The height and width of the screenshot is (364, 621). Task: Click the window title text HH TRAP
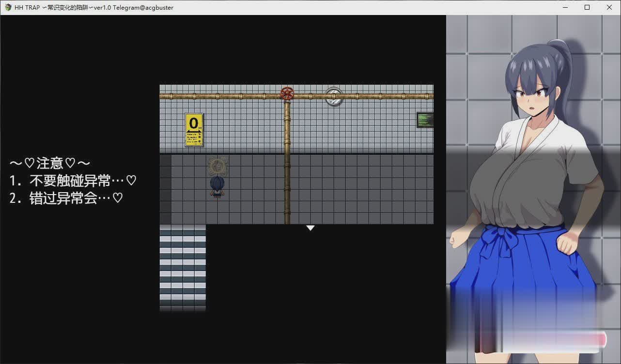(x=94, y=7)
